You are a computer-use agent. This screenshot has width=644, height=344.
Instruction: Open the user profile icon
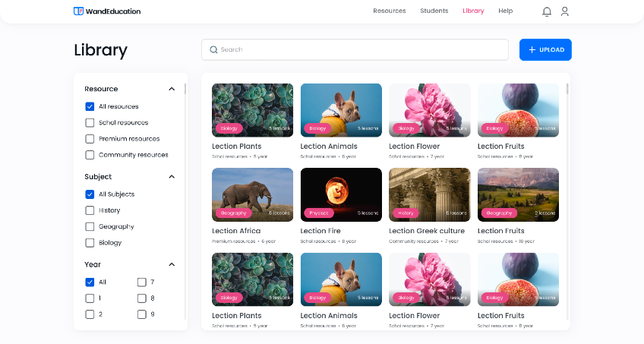click(x=564, y=11)
